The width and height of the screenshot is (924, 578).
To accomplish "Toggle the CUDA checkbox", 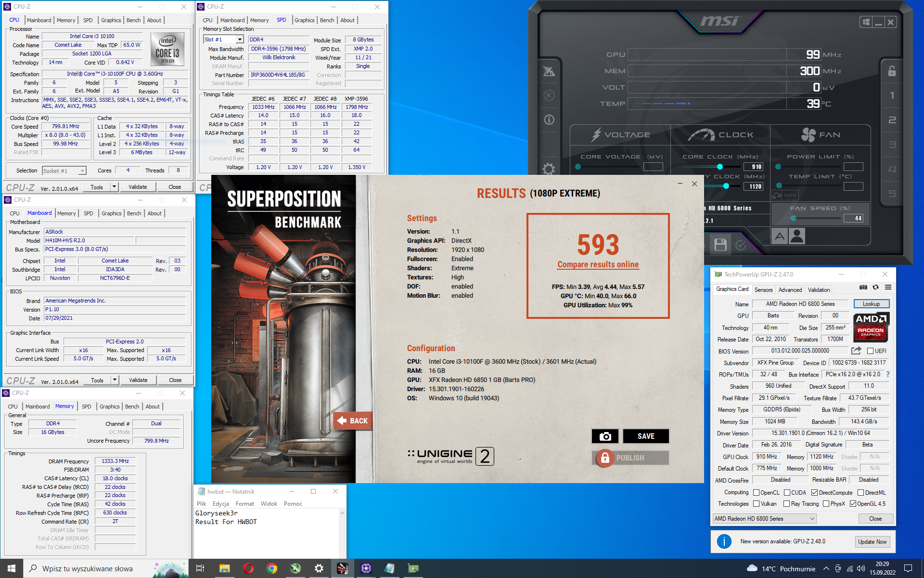I will [x=787, y=492].
